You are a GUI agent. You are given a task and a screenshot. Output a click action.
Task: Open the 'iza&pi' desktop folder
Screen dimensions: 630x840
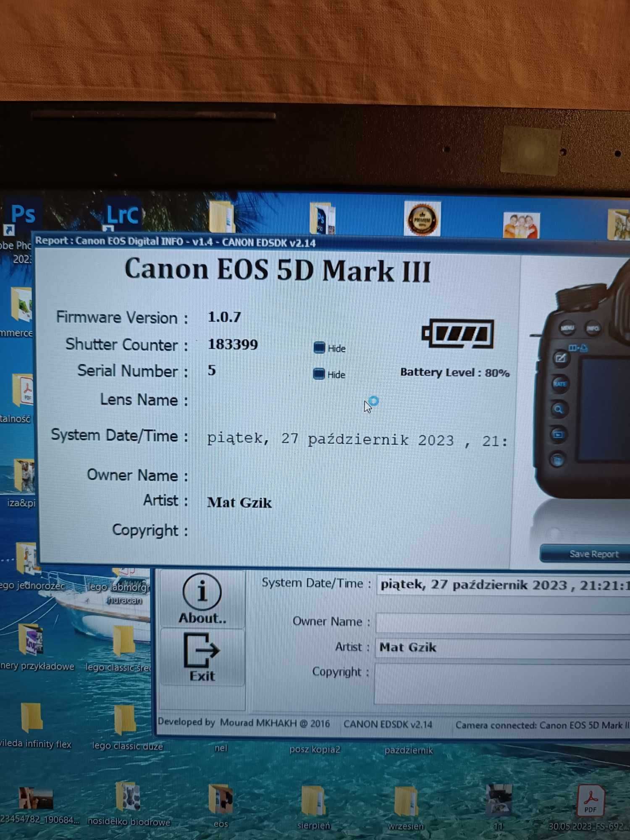(23, 483)
